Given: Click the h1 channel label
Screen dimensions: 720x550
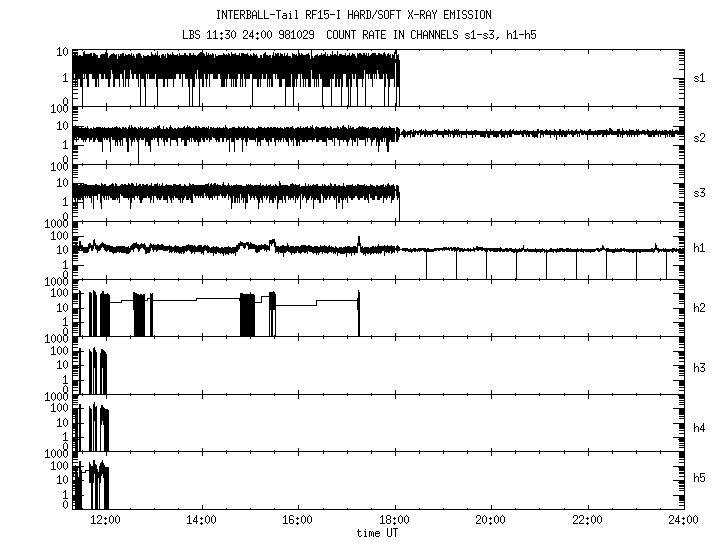Looking at the screenshot, I should pos(700,248).
